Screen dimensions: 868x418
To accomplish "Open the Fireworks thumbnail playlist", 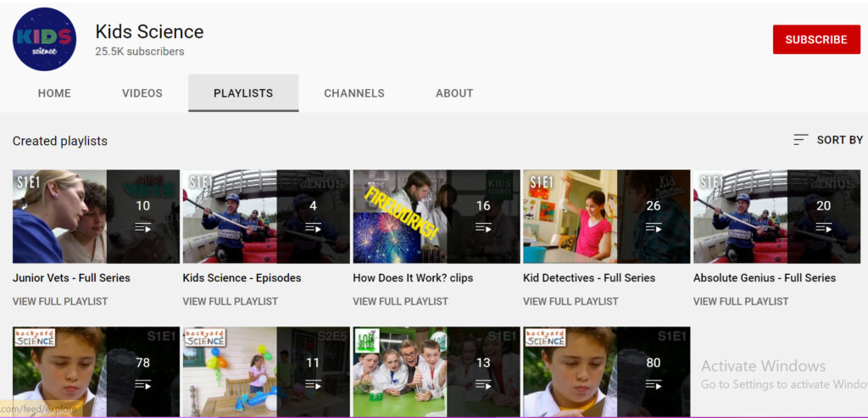I will (x=399, y=216).
